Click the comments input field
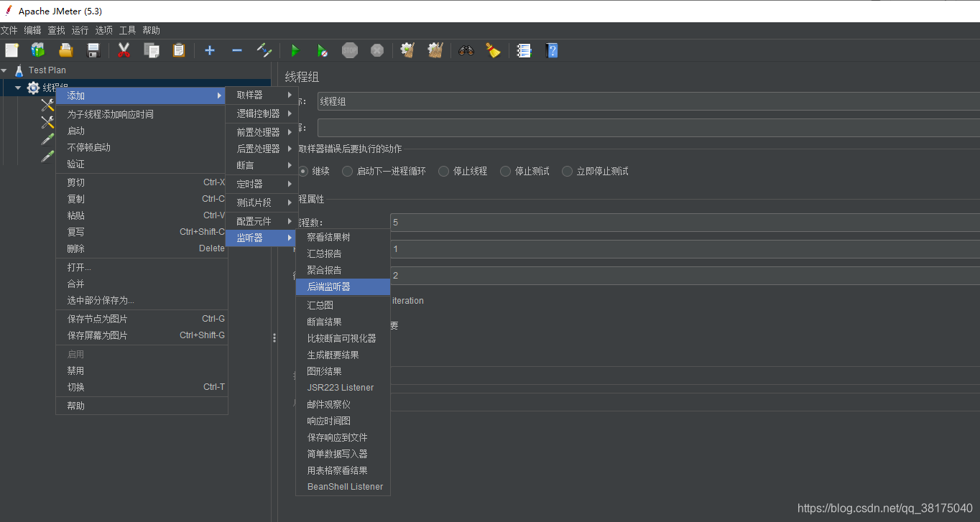The height and width of the screenshot is (522, 980). (x=648, y=128)
